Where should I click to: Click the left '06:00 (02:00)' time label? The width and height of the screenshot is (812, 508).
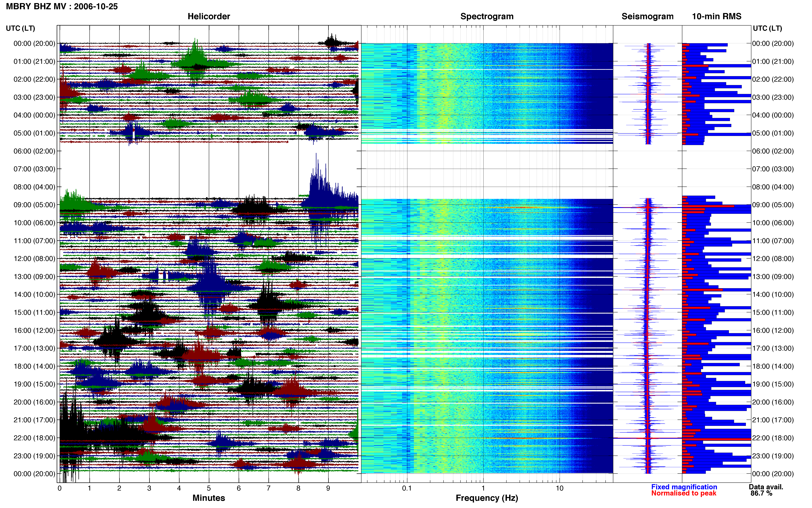pyautogui.click(x=34, y=151)
